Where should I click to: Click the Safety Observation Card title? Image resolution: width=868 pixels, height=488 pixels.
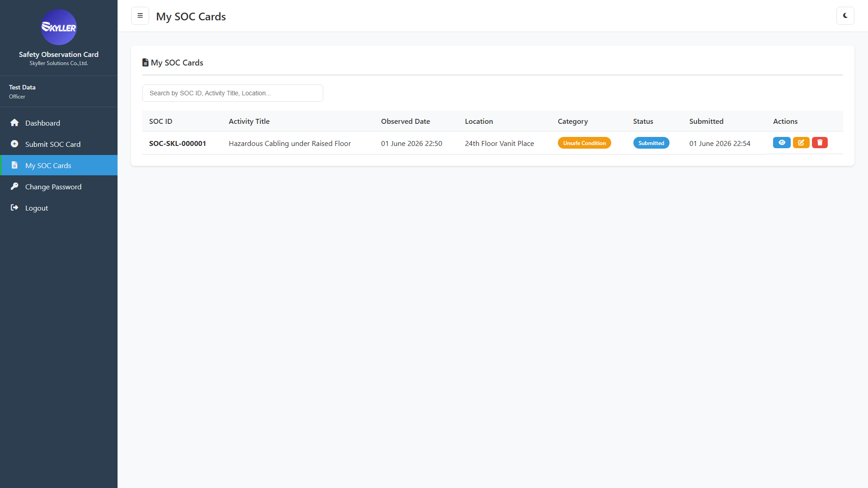pos(59,54)
